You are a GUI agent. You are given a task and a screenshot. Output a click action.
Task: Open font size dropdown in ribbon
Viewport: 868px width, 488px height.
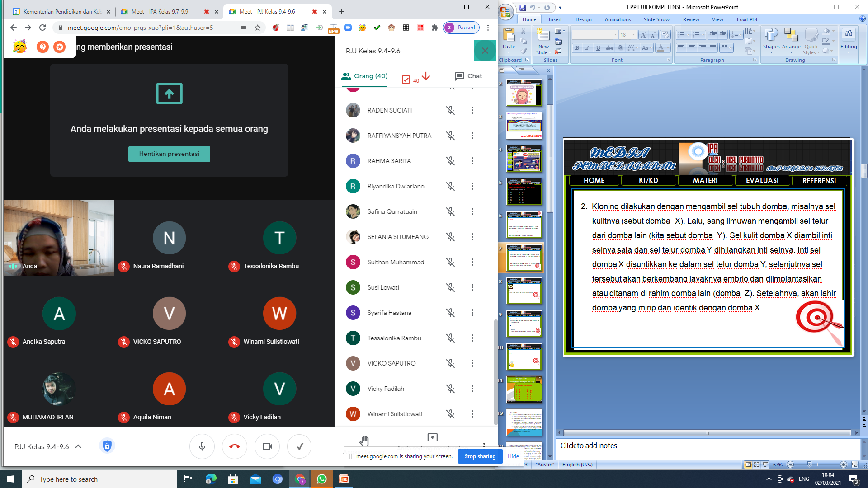click(x=633, y=35)
